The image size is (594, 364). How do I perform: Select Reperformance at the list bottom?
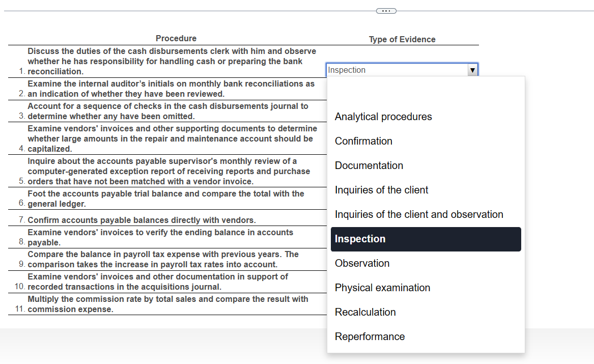[x=370, y=337]
